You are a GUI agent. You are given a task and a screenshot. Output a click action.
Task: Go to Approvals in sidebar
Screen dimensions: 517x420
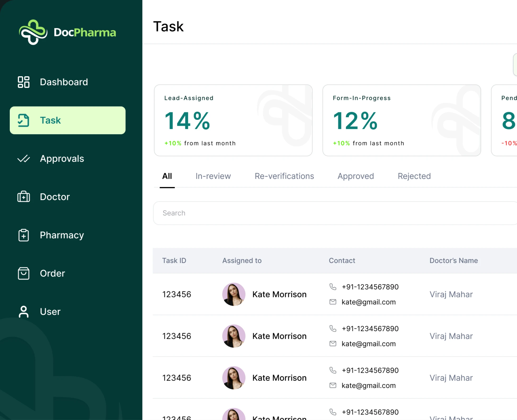(x=62, y=159)
